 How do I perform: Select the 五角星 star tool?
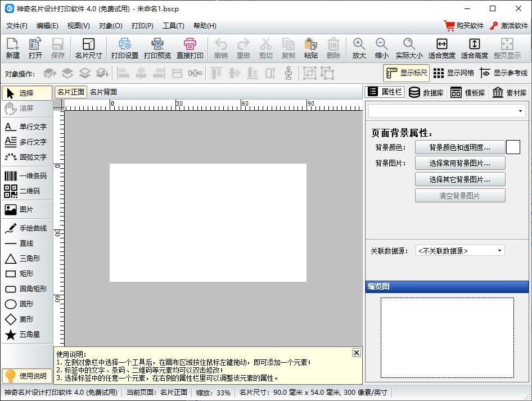[x=27, y=335]
